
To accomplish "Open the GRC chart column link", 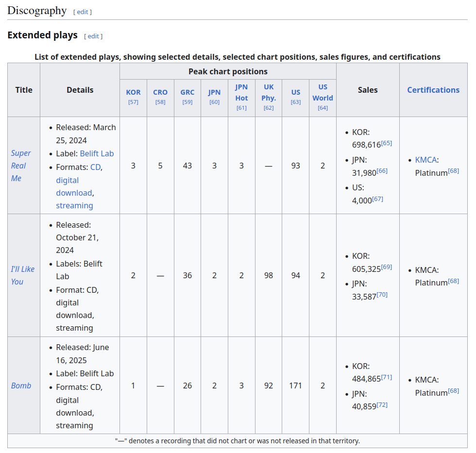I will point(187,92).
